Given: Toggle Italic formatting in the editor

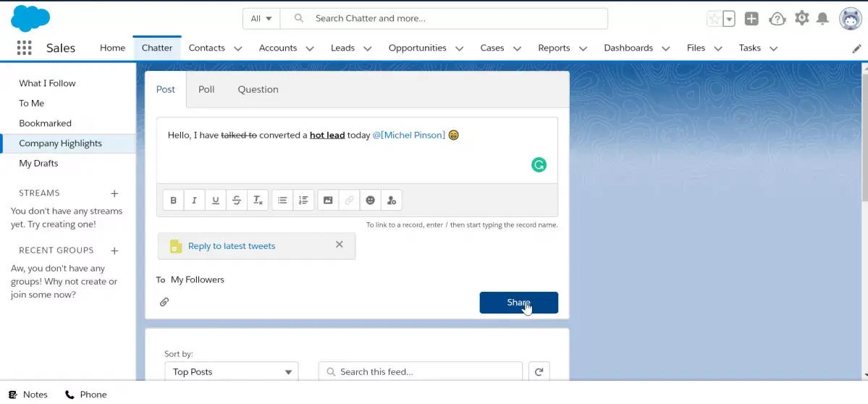Looking at the screenshot, I should point(194,201).
